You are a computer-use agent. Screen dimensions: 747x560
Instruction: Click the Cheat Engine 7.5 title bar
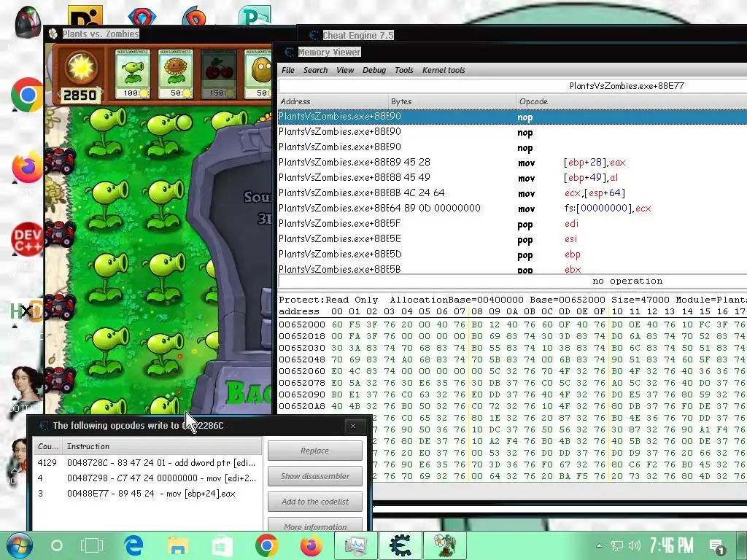click(522, 35)
